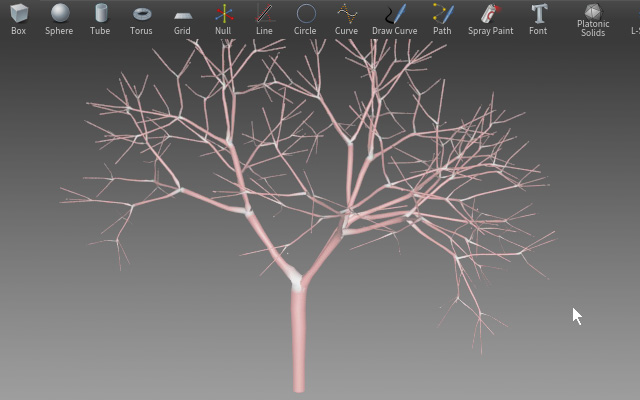This screenshot has height=400, width=640.
Task: Add a Torus from the shelf
Action: 141,19
